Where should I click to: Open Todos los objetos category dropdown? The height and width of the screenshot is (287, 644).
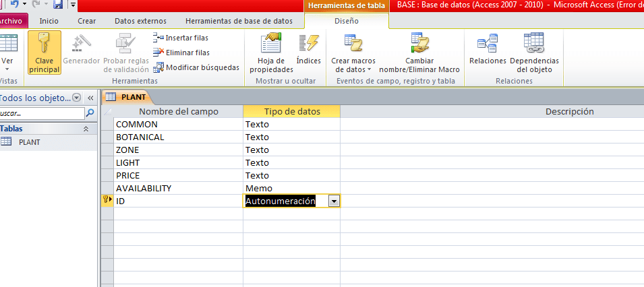pos(76,98)
